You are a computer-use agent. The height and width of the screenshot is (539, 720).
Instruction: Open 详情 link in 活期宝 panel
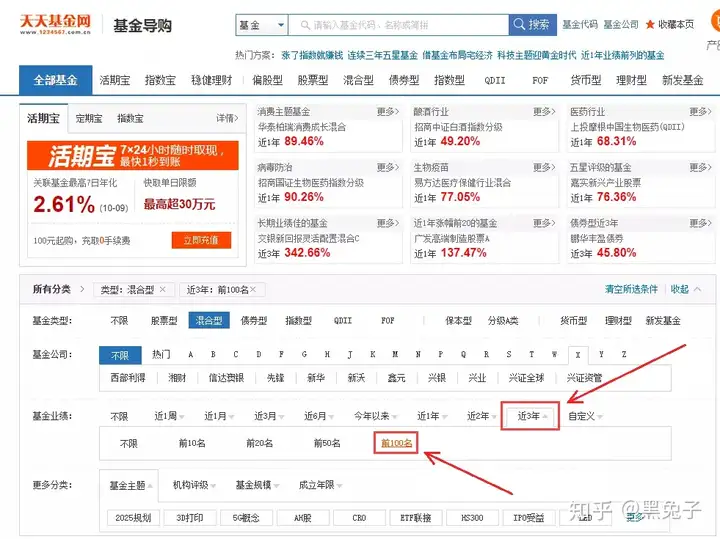pos(227,118)
